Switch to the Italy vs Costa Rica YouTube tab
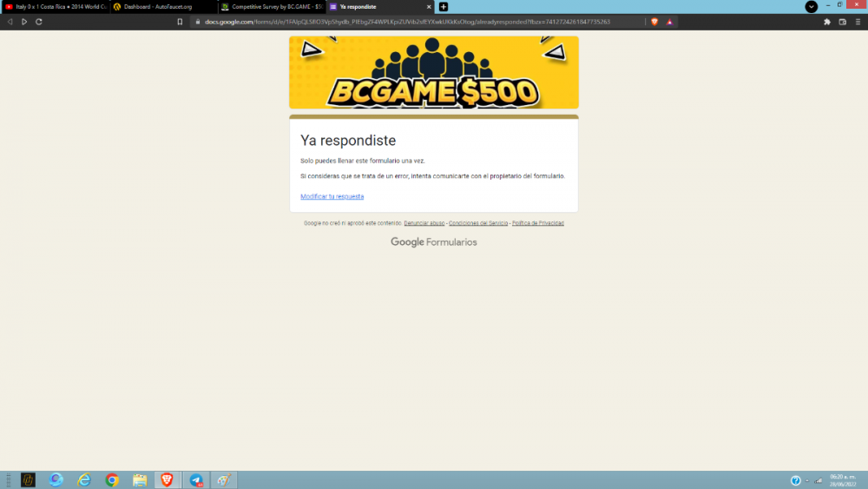Image resolution: width=868 pixels, height=489 pixels. point(56,6)
